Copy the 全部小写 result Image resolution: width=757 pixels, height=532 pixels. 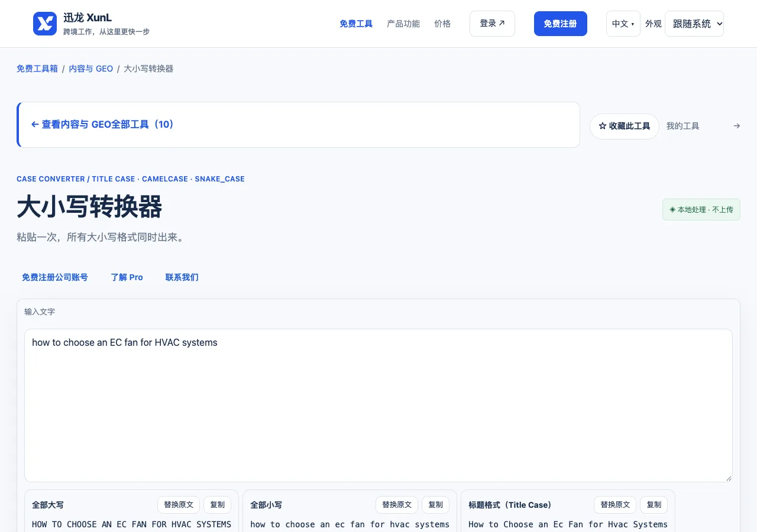click(436, 505)
